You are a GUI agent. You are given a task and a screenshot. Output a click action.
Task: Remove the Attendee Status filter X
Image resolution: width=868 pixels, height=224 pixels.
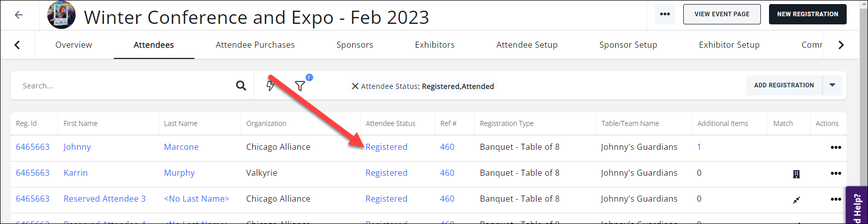click(x=355, y=86)
